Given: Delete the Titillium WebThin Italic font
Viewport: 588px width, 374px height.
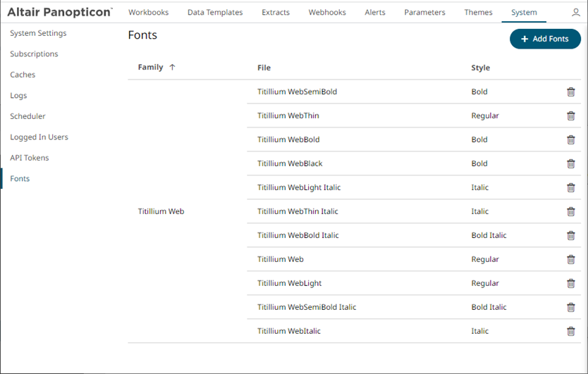Looking at the screenshot, I should (571, 212).
